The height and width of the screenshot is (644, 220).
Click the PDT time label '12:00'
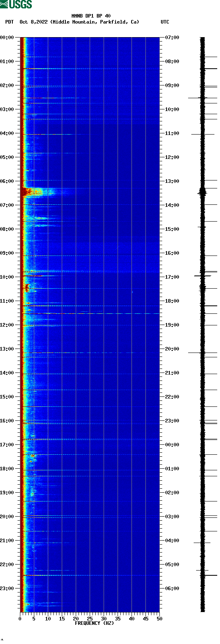[7, 325]
